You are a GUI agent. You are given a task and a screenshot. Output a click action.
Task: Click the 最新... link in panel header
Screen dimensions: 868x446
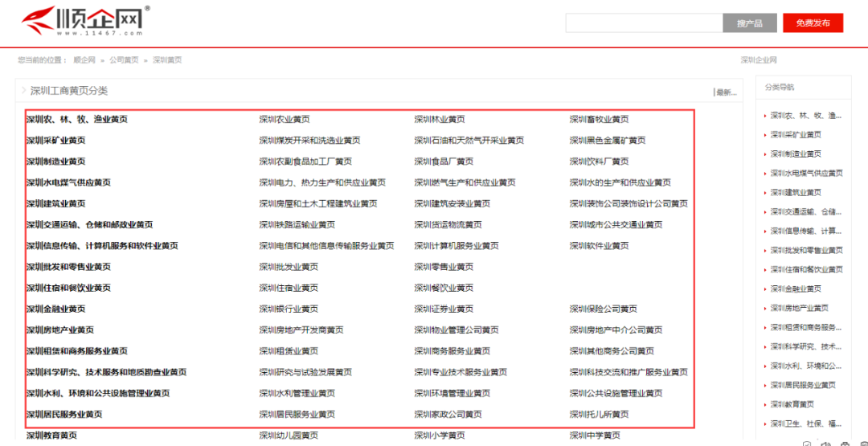tap(726, 92)
